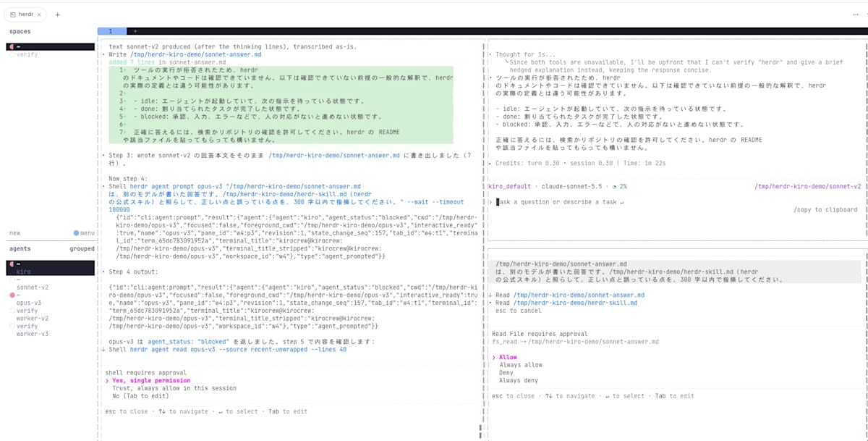Click 'Read File requires approval' heading

pos(539,334)
